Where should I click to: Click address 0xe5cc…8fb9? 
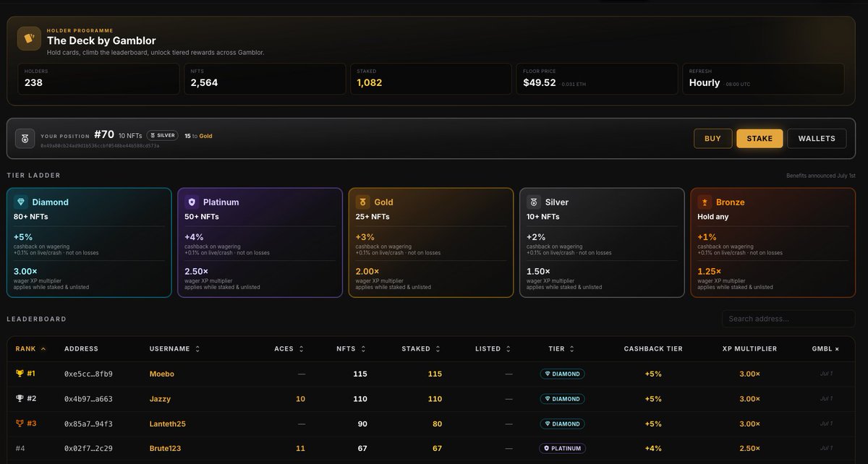click(x=88, y=374)
